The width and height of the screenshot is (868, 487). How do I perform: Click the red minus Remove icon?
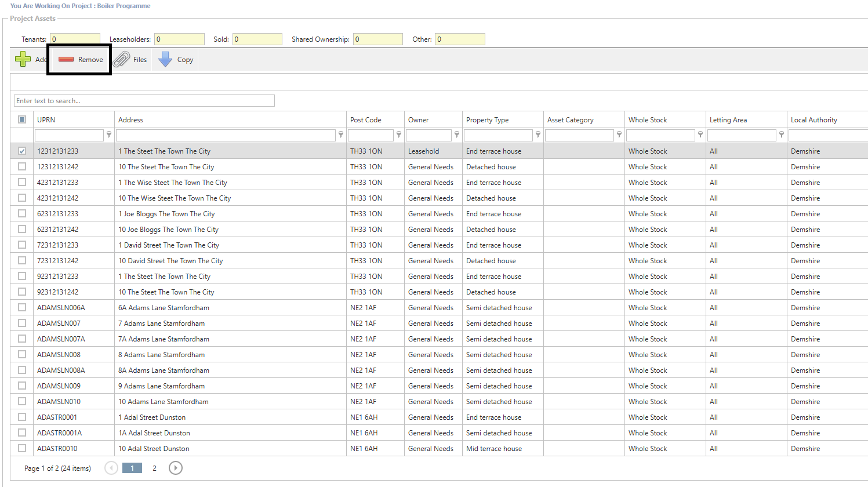pos(66,59)
